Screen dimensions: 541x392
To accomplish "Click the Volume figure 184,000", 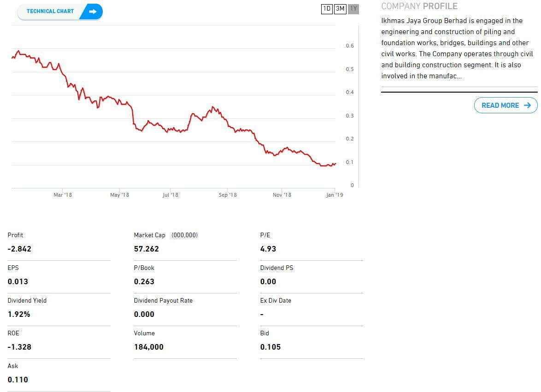I will pos(148,347).
